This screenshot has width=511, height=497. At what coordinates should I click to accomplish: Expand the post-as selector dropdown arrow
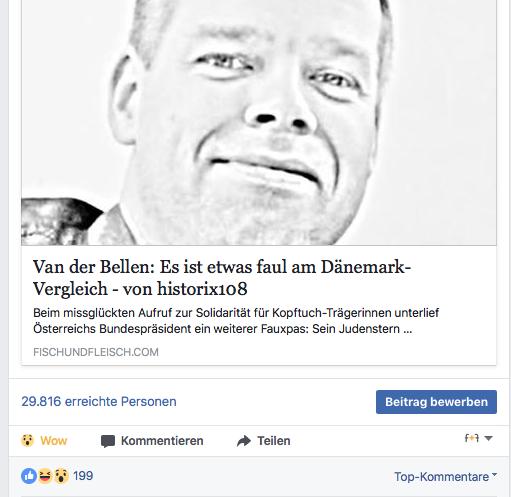pos(488,438)
